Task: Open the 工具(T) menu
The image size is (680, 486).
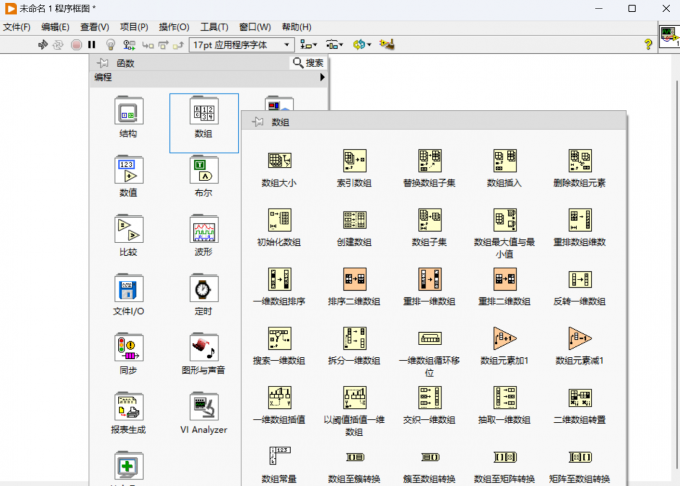Action: (214, 27)
